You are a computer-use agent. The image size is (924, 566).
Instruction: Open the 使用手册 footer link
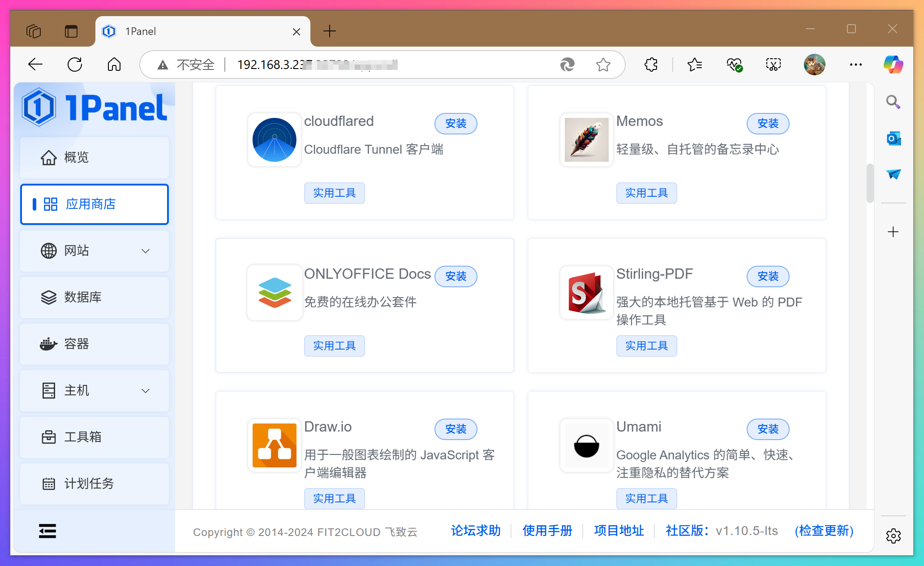[547, 531]
